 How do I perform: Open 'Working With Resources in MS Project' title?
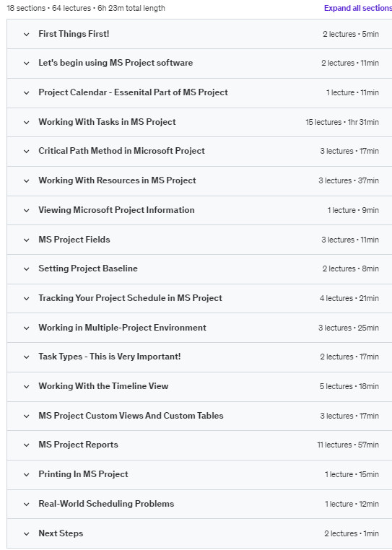click(117, 180)
